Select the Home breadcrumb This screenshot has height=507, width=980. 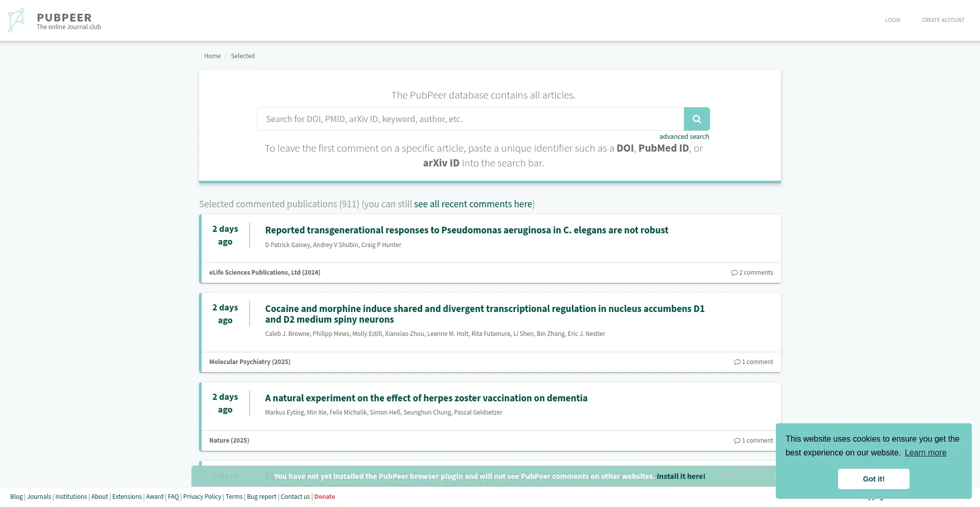coord(212,56)
